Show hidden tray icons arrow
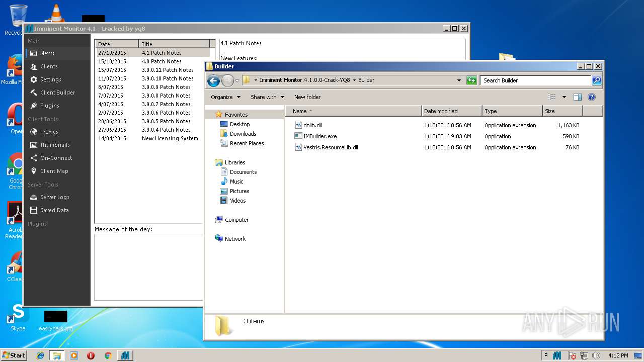 [x=546, y=355]
